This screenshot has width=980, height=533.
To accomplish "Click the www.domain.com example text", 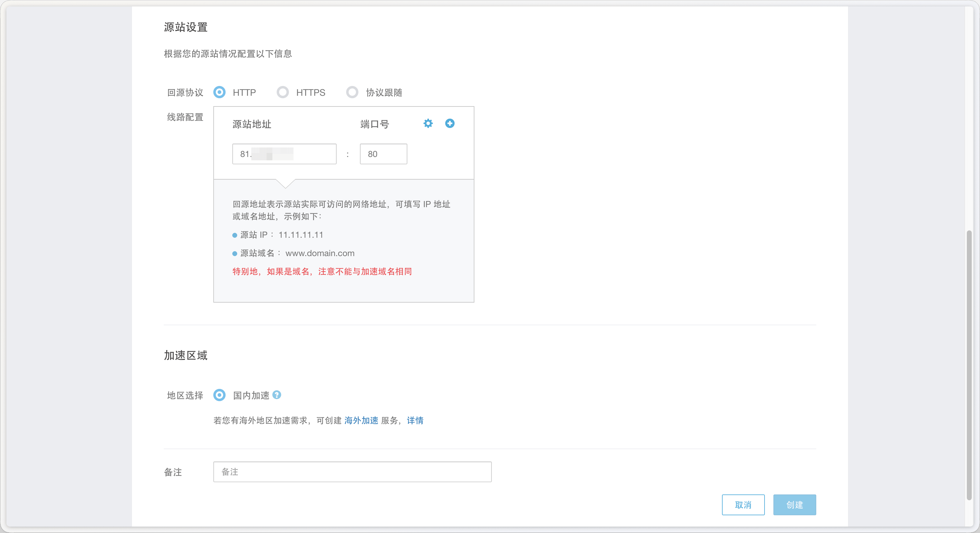I will point(320,253).
